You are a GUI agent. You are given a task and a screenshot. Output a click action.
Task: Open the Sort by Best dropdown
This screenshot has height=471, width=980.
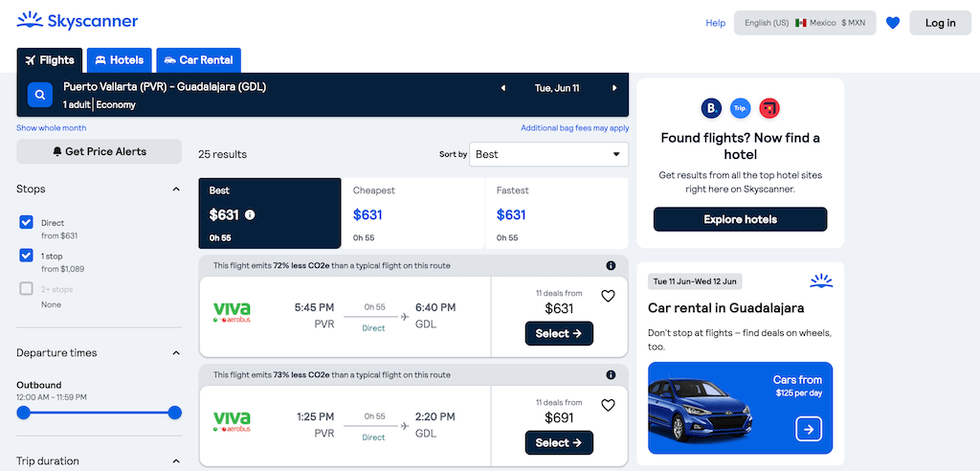548,154
